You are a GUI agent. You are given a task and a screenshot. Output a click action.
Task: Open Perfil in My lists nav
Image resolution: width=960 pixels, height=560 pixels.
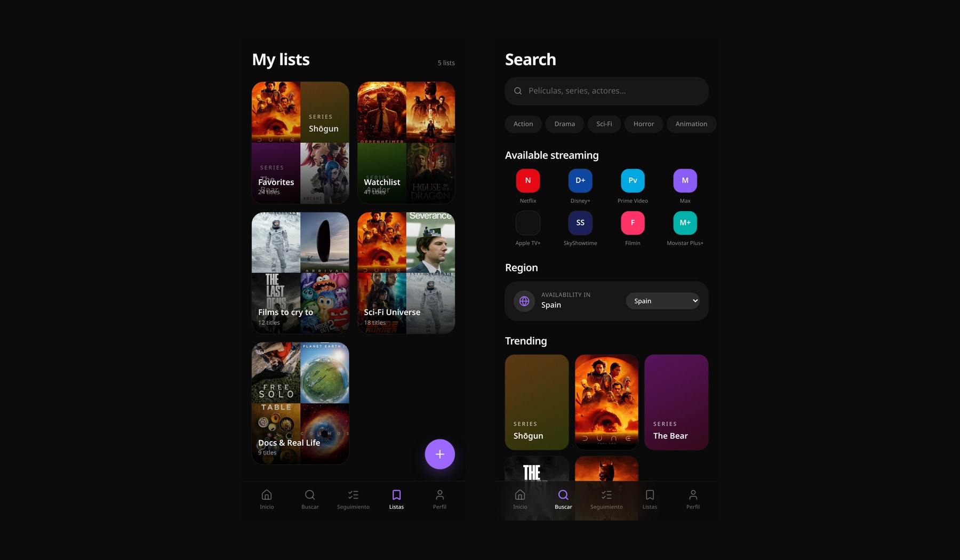point(439,499)
